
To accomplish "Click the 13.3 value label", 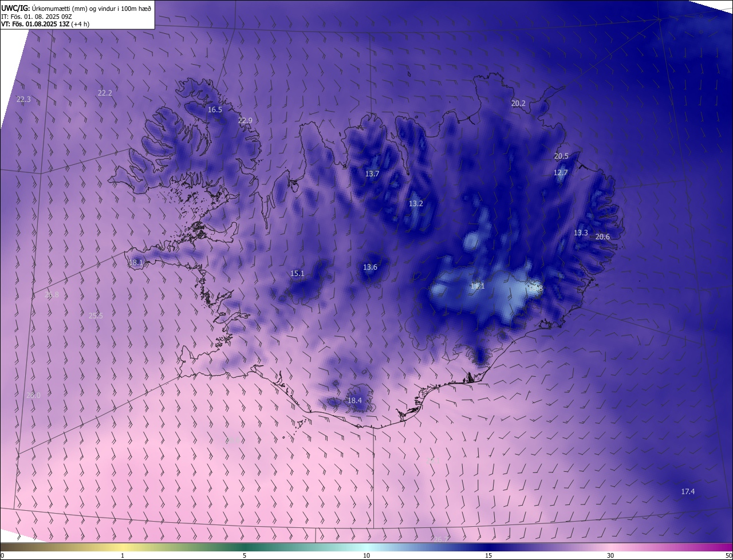I will click(581, 232).
